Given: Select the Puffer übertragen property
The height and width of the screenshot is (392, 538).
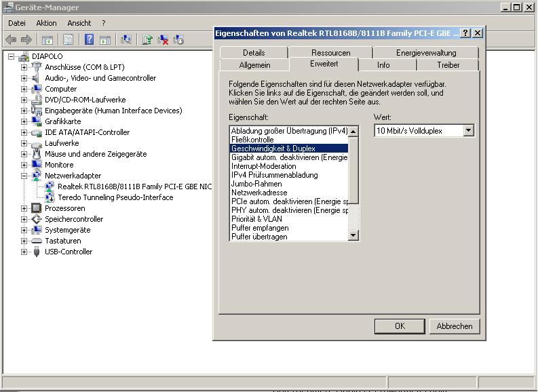Looking at the screenshot, I should tap(288, 237).
